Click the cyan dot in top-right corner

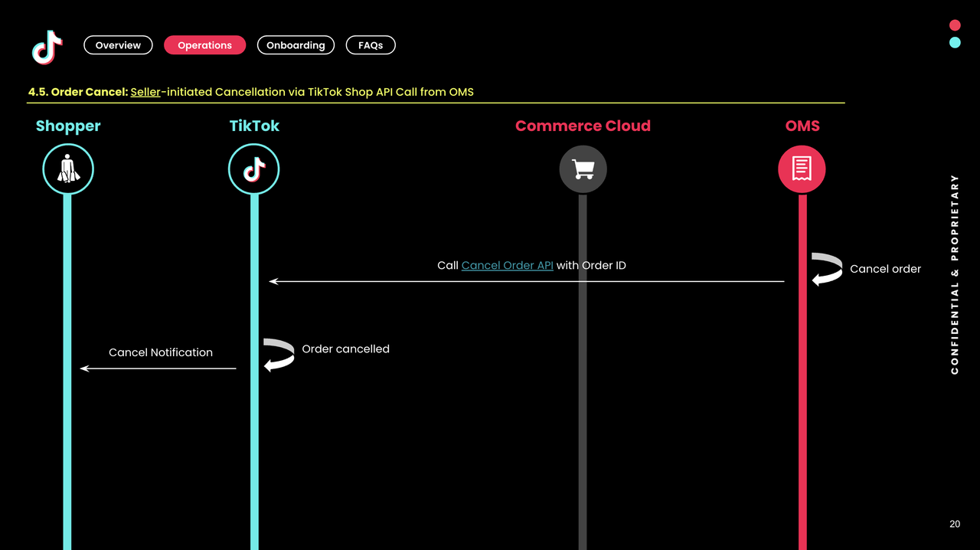click(x=955, y=43)
